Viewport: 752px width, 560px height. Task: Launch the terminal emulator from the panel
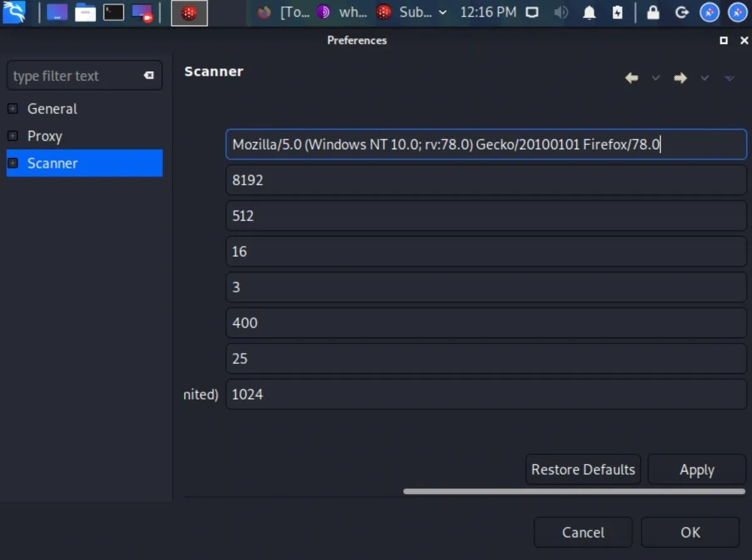point(113,13)
